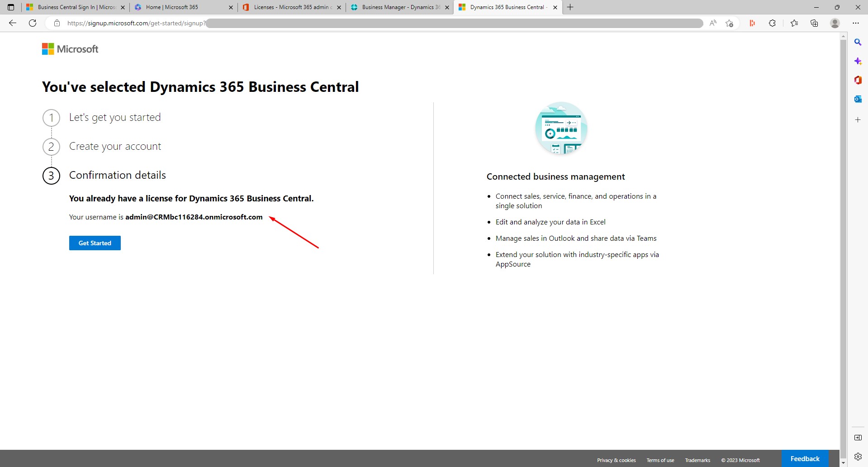This screenshot has height=467, width=868.
Task: Click the page vertical scrollbar
Action: [843, 249]
